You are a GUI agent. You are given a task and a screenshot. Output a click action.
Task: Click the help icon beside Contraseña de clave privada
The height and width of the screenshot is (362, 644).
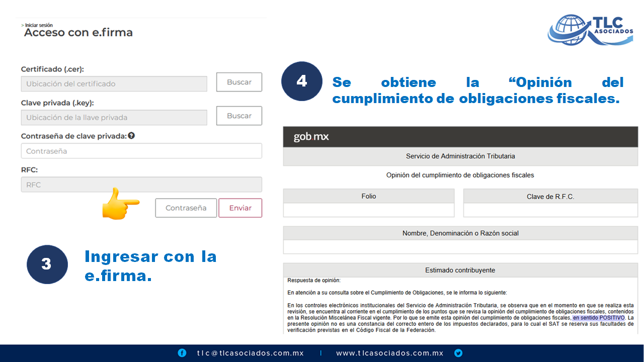(x=131, y=136)
